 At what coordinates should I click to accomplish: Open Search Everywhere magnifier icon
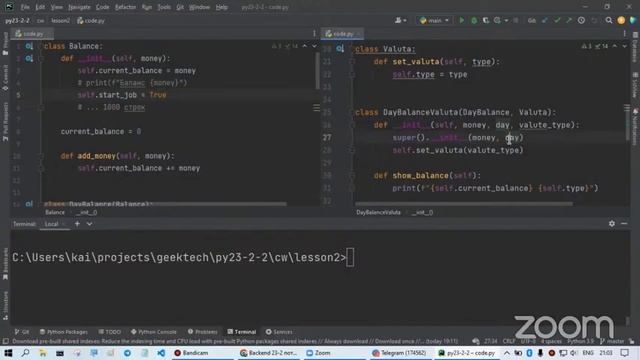click(x=609, y=20)
